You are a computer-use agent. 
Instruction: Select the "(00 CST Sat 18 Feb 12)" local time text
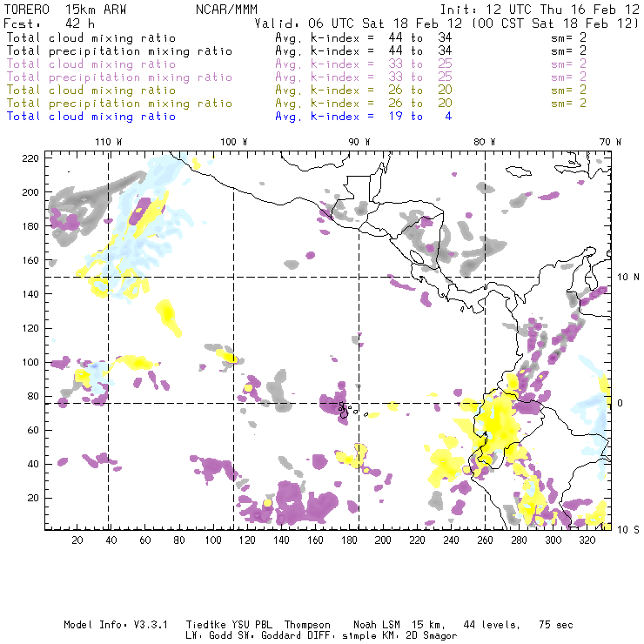tap(554, 23)
